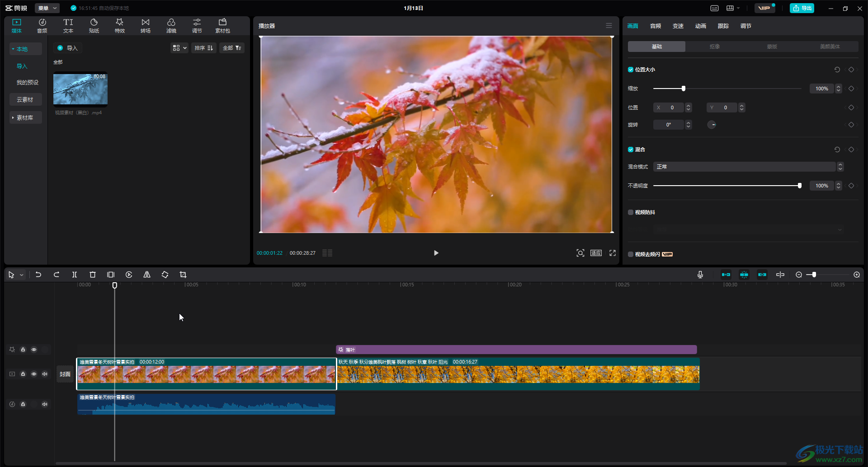Uncheck the 混合 blend checkbox
The image size is (868, 467).
[631, 149]
